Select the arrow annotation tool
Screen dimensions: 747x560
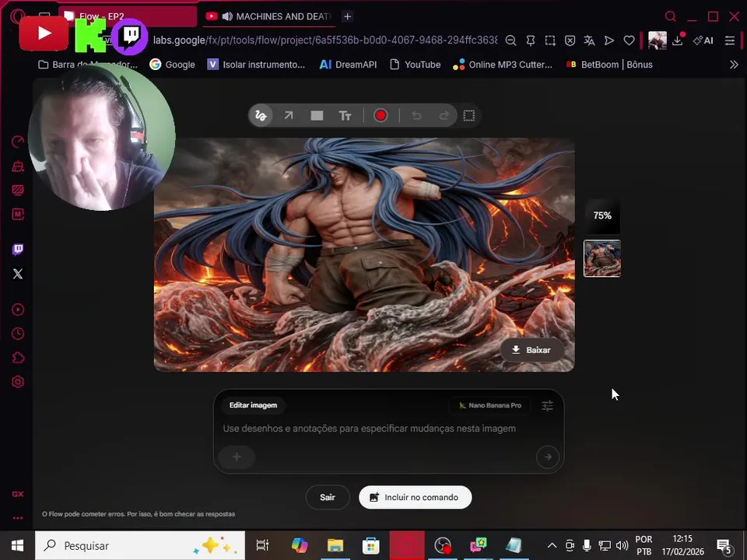click(x=289, y=116)
